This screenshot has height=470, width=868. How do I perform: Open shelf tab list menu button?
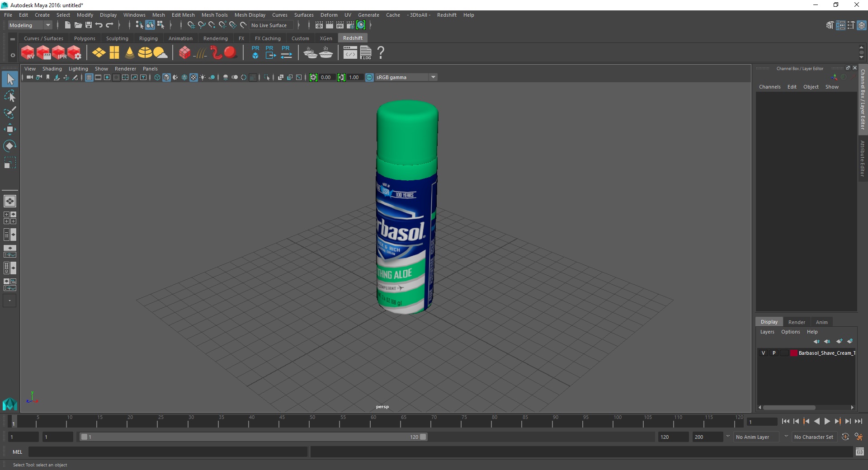click(x=13, y=39)
